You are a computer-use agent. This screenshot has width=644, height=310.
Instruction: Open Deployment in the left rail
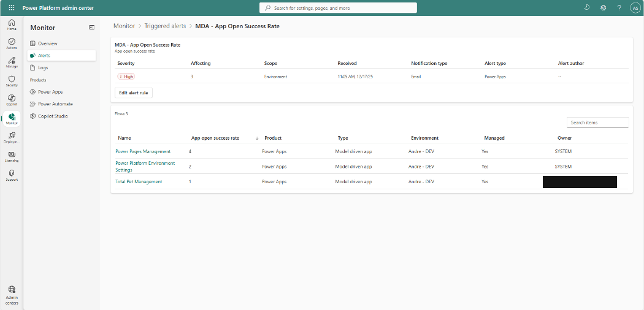[x=12, y=138]
